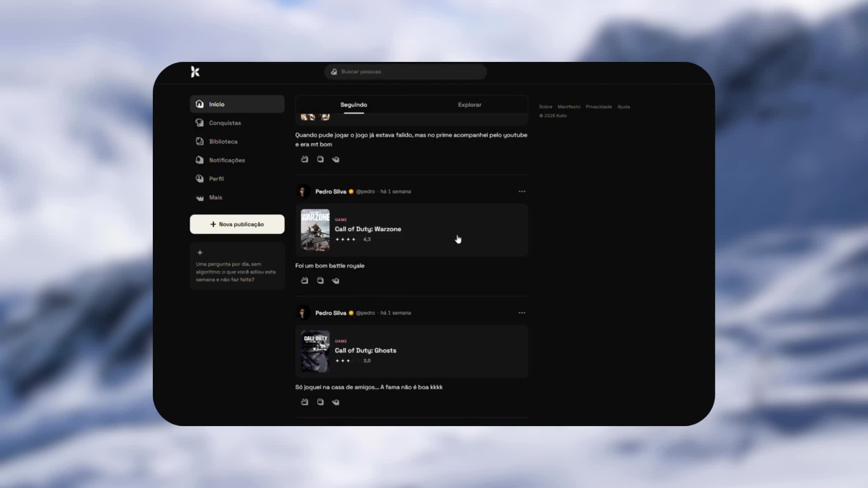Viewport: 868px width, 488px height.
Task: Click the Kulto logo in the header
Action: [195, 72]
